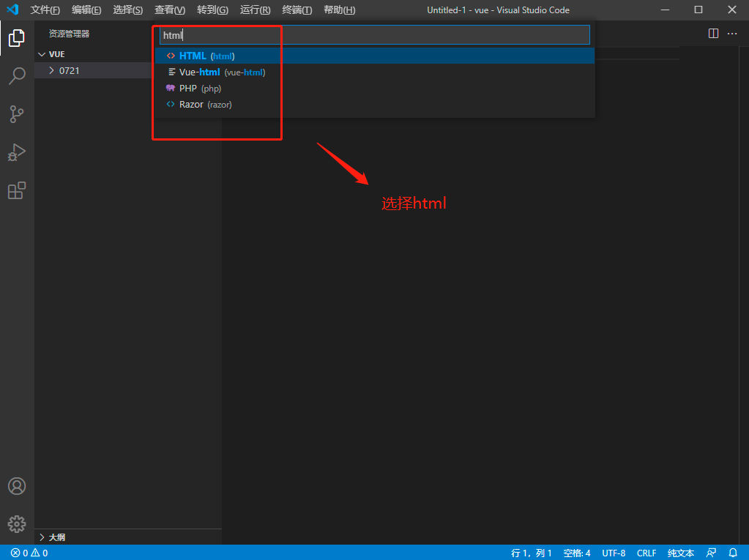Select HTML language mode option

coord(375,56)
